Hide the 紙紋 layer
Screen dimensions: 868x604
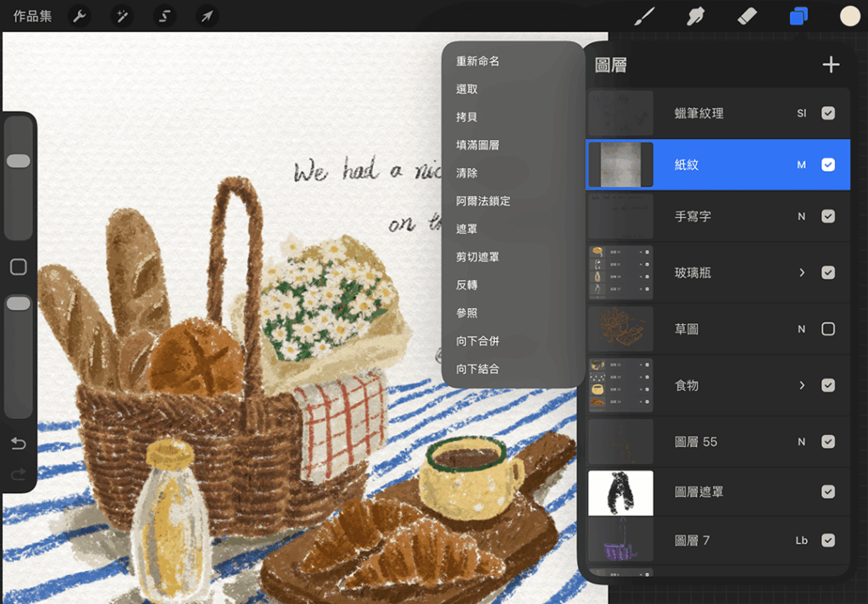827,165
